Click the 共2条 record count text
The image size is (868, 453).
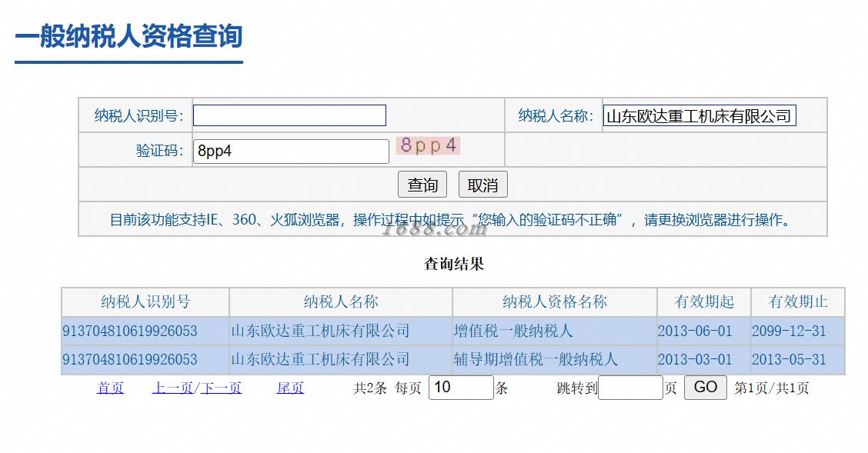(370, 388)
